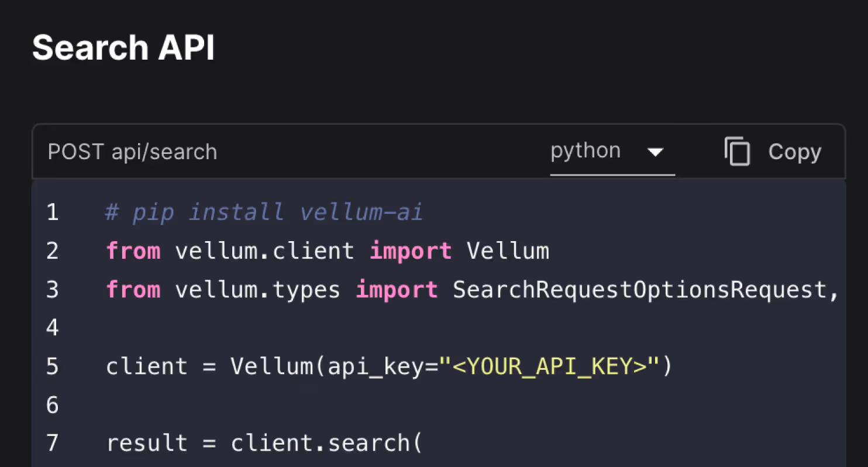Click client = Vellum on line 5

(x=209, y=366)
